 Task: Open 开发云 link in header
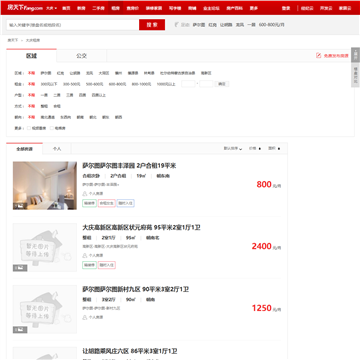click(326, 8)
